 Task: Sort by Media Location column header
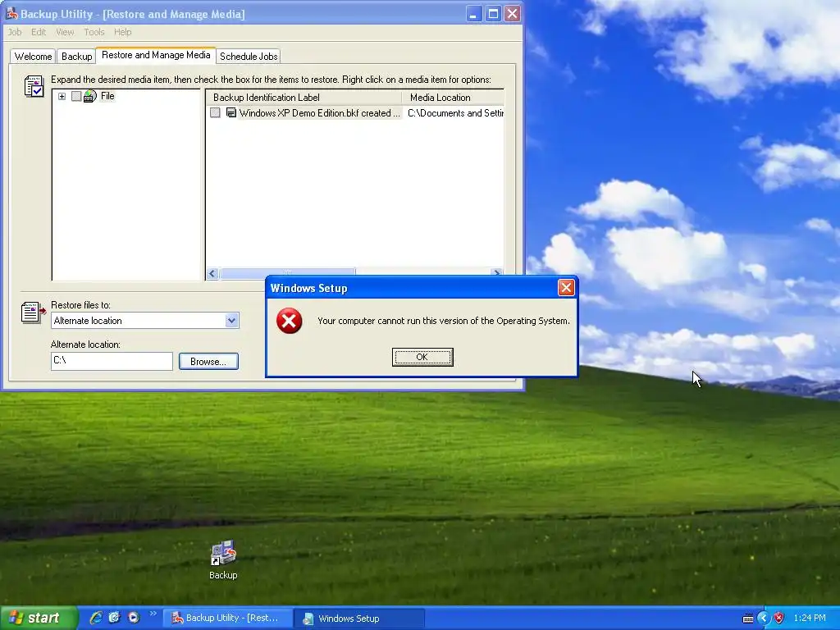(453, 98)
